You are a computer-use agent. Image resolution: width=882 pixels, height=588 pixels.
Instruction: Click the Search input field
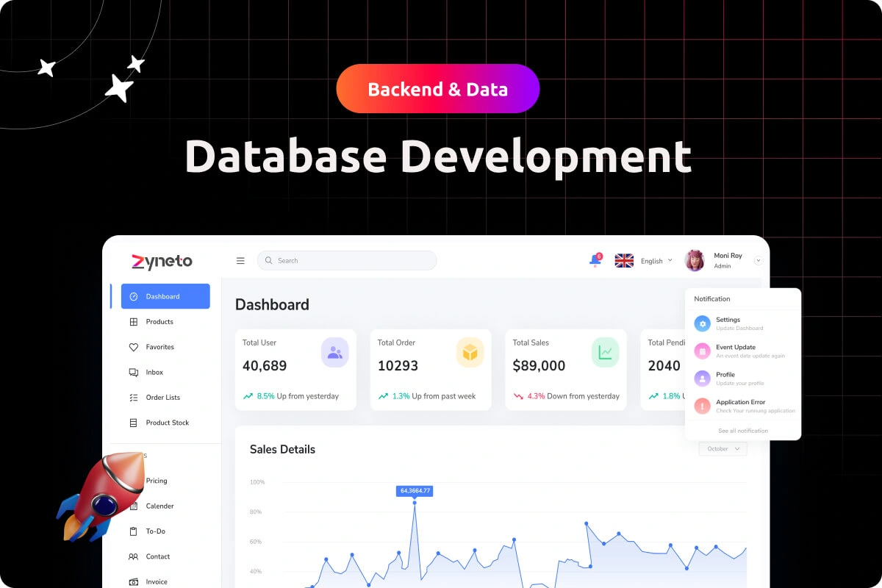(x=345, y=260)
